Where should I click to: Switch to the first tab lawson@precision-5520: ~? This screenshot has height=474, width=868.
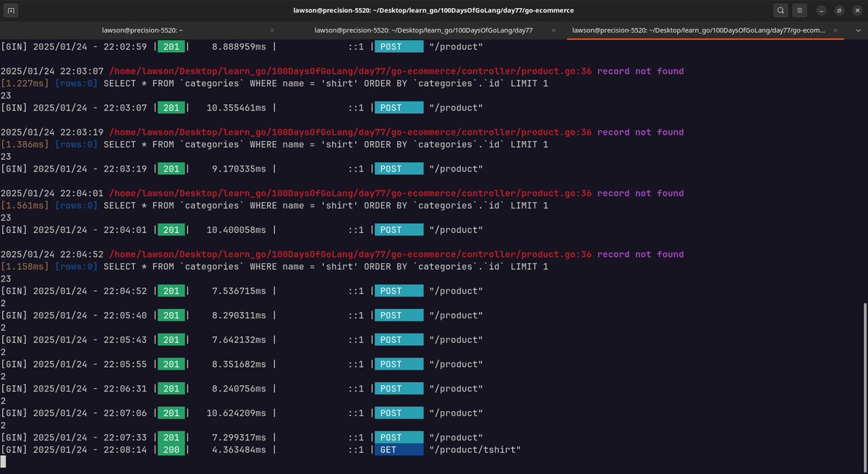pyautogui.click(x=142, y=30)
